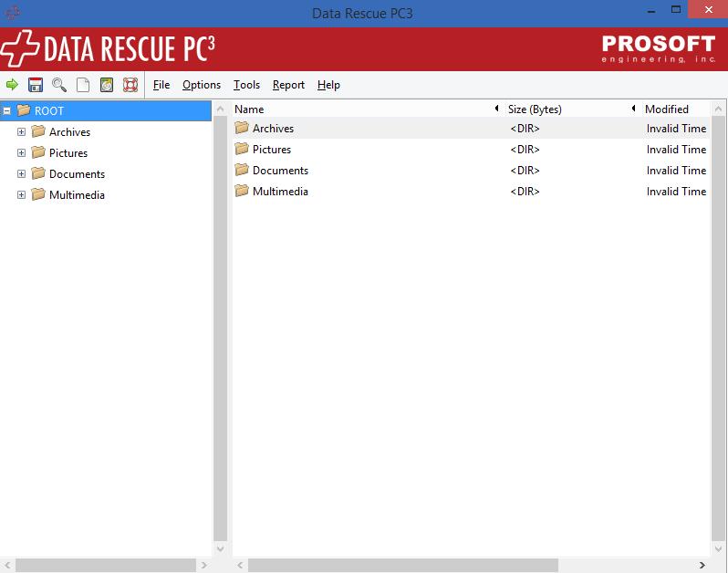Open the magnifying glass search tool
728x573 pixels.
[x=59, y=85]
